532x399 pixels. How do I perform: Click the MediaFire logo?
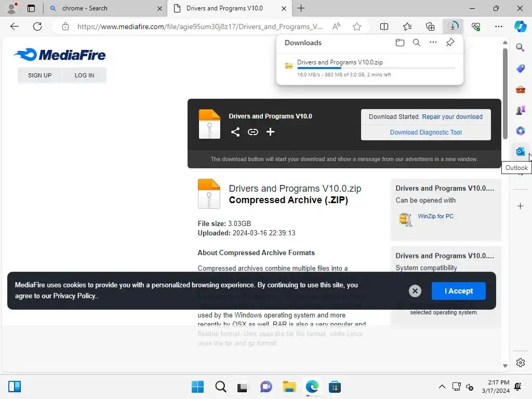[x=60, y=55]
